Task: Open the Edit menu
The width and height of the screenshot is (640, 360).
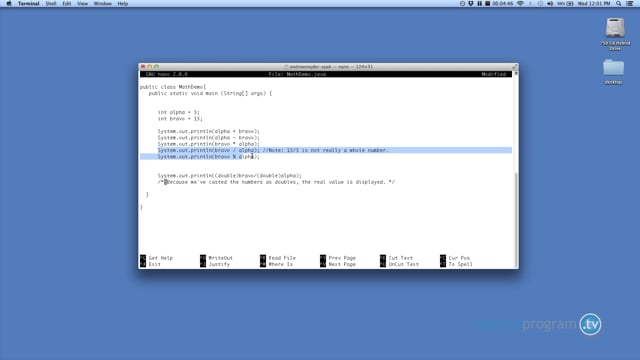Action: click(67, 3)
